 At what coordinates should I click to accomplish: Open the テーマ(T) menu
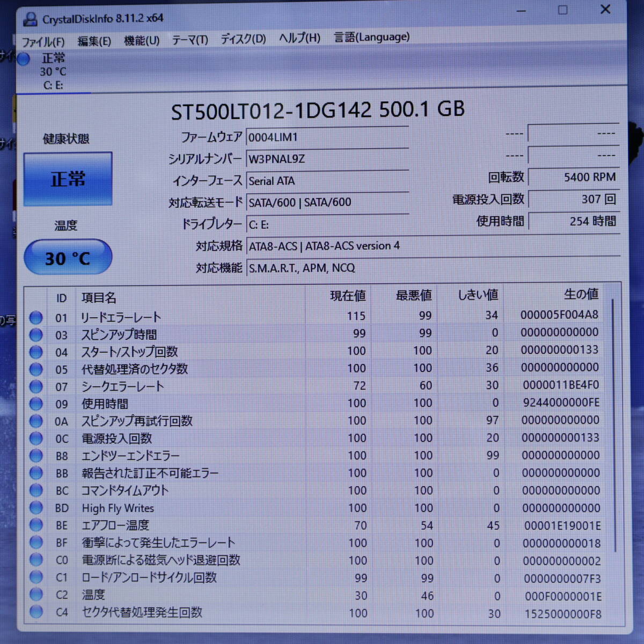click(x=190, y=40)
